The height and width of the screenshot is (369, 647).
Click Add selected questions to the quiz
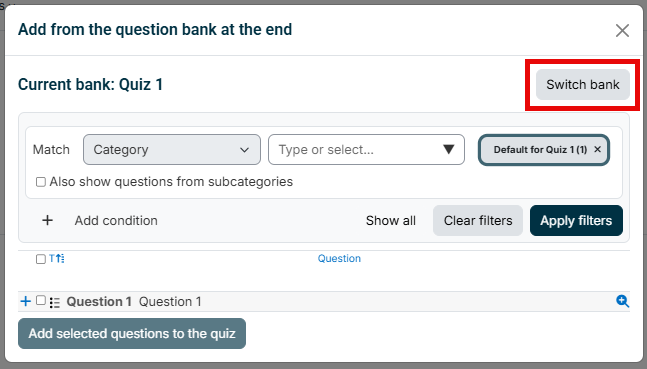click(132, 334)
